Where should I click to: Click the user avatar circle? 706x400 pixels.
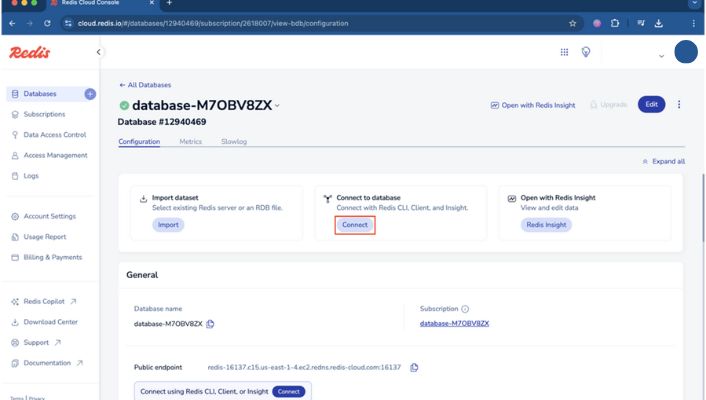(x=685, y=52)
